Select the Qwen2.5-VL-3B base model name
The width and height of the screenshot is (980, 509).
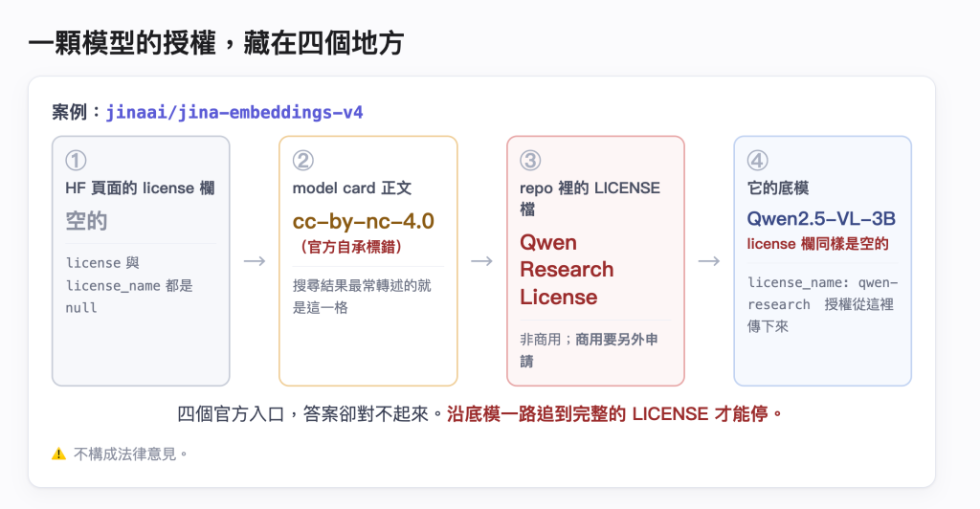[x=821, y=218]
